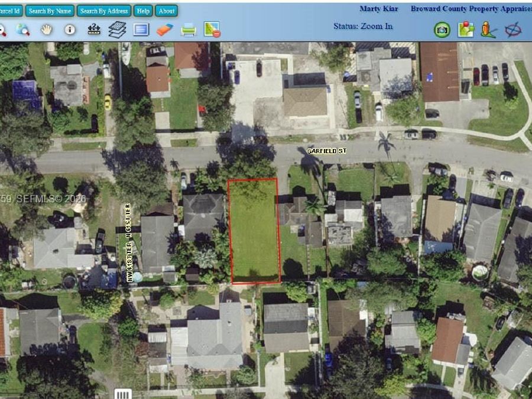Click the purple oblique view icon
The width and height of the screenshot is (532, 399).
pyautogui.click(x=513, y=30)
